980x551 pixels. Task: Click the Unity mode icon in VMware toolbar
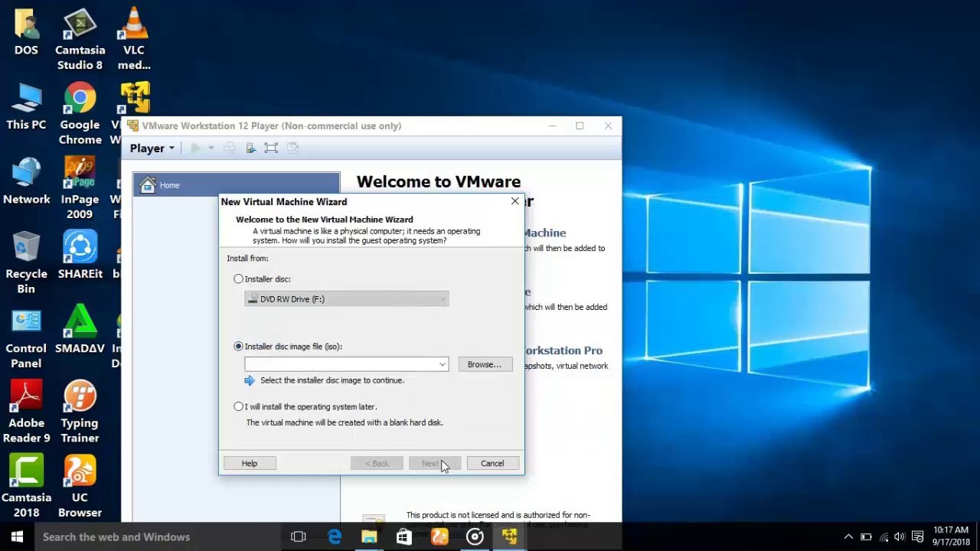(x=292, y=148)
